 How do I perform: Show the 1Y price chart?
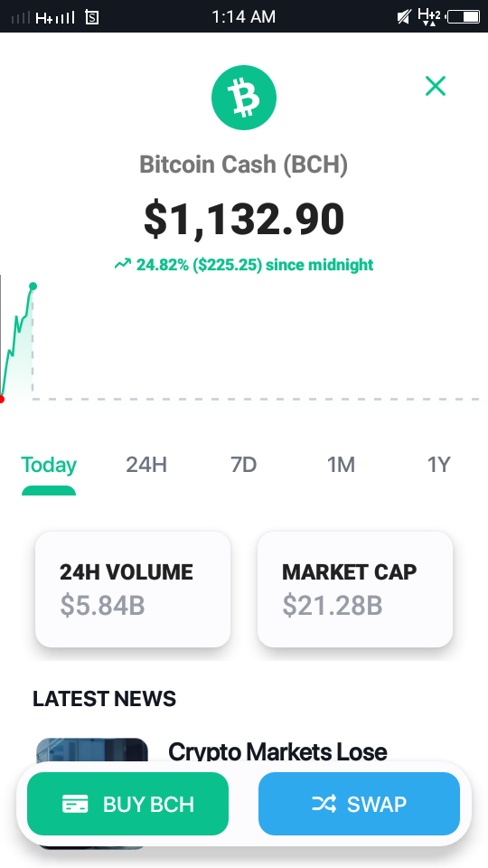(x=439, y=465)
